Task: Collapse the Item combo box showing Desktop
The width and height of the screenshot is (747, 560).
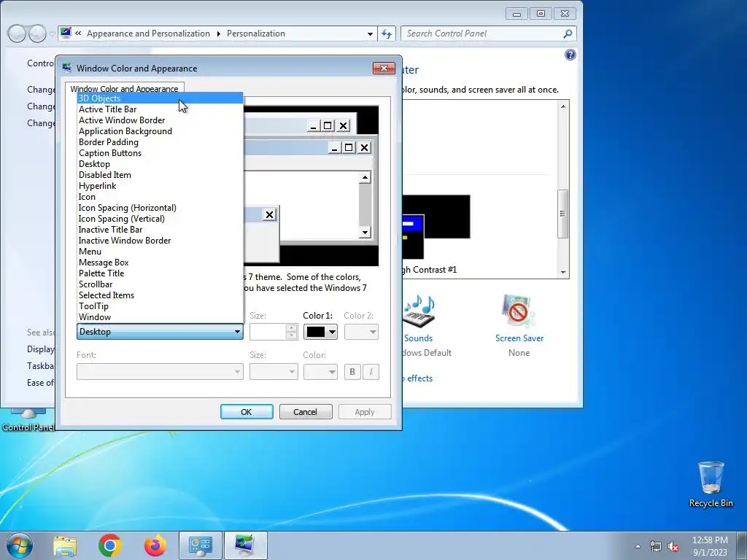Action: pyautogui.click(x=160, y=332)
